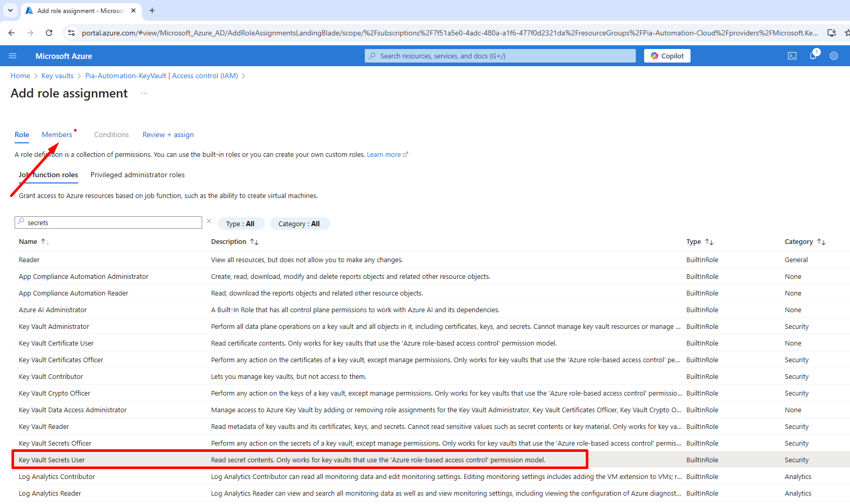The height and width of the screenshot is (504, 850).
Task: Select Key Vault Data Access Administrator role
Action: [x=432, y=410]
